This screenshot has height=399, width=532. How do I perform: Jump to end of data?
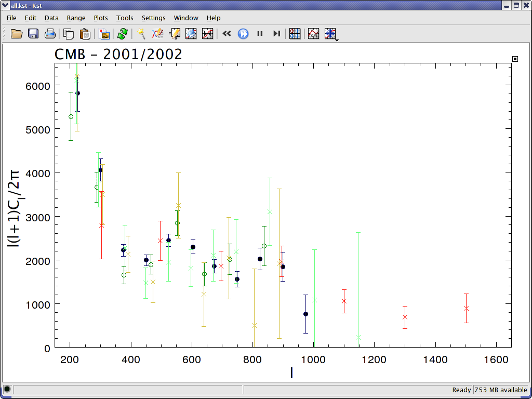pos(276,34)
